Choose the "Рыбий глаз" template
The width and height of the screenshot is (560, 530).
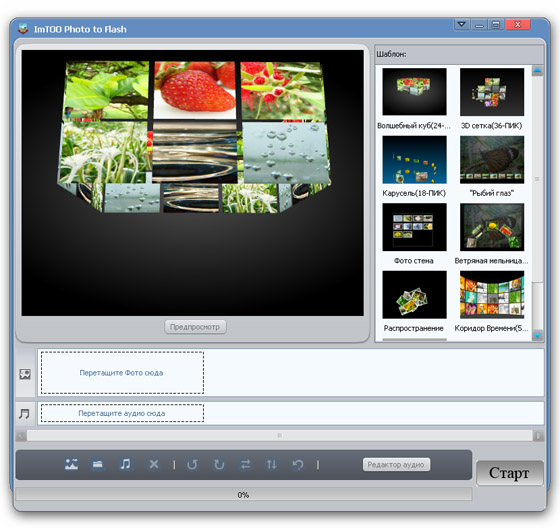tap(492, 166)
